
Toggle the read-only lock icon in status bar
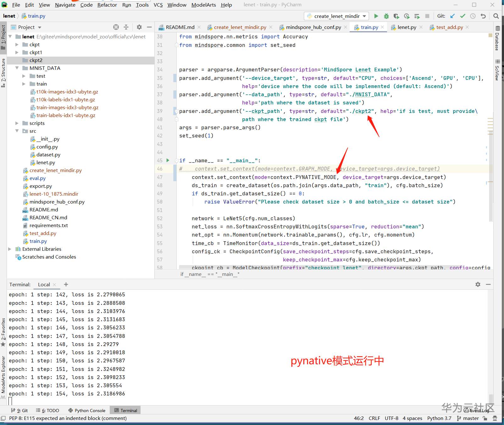coord(485,418)
